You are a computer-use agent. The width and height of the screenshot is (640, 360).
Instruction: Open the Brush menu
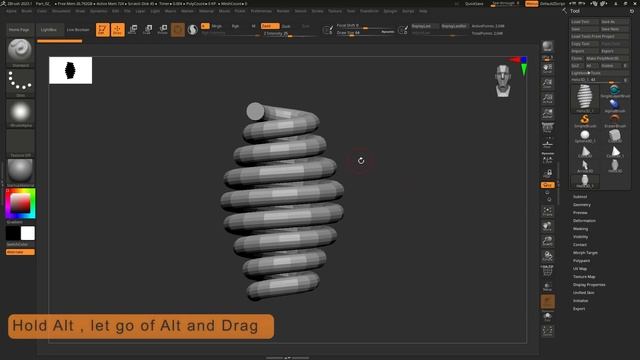[x=27, y=11]
